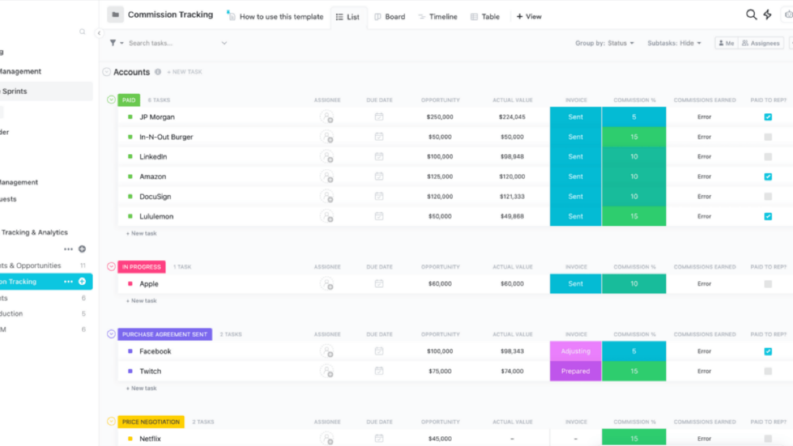Collapse the Accounts list

(106, 72)
